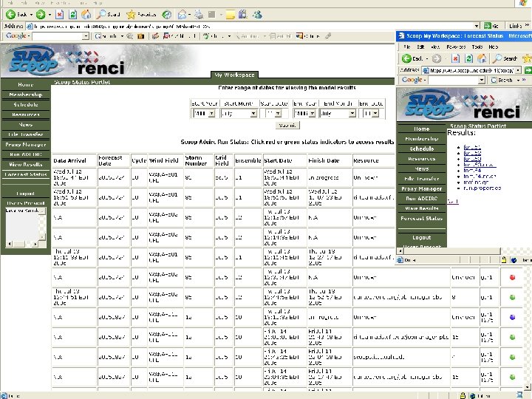Click the Mail envelope icon in main toolbar
Image resolution: width=532 pixels, height=399 pixels.
coord(183,14)
